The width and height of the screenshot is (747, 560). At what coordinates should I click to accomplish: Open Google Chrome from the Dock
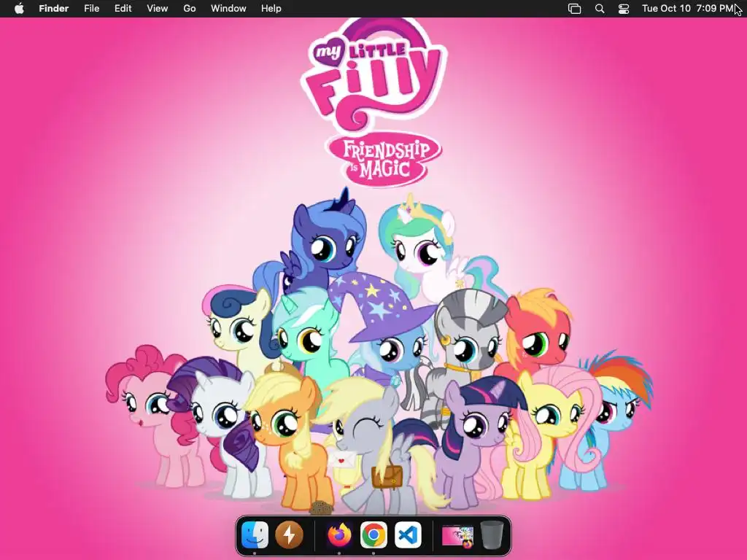tap(373, 534)
